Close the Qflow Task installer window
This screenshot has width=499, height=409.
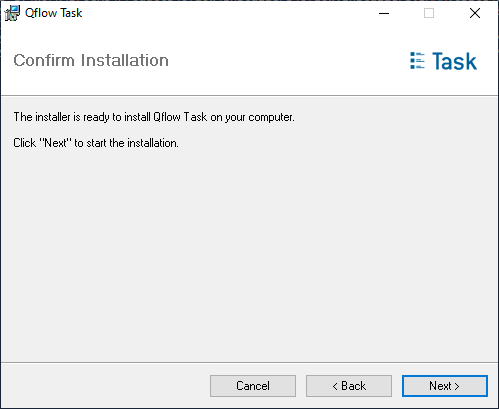tap(475, 13)
